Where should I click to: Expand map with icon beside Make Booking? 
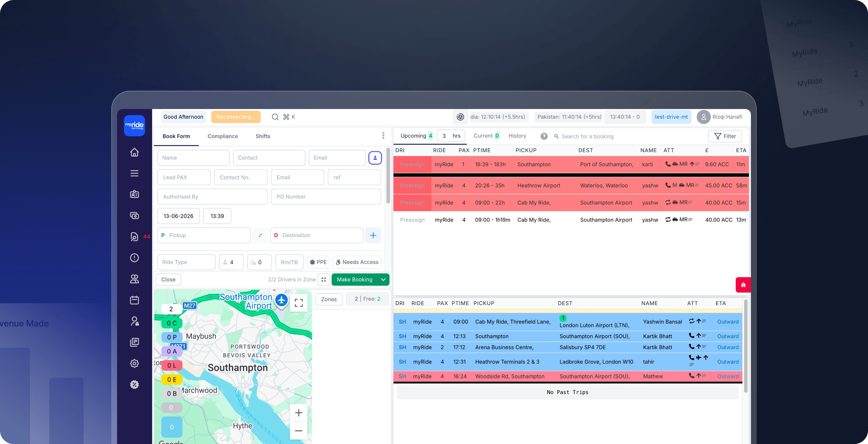click(x=324, y=279)
